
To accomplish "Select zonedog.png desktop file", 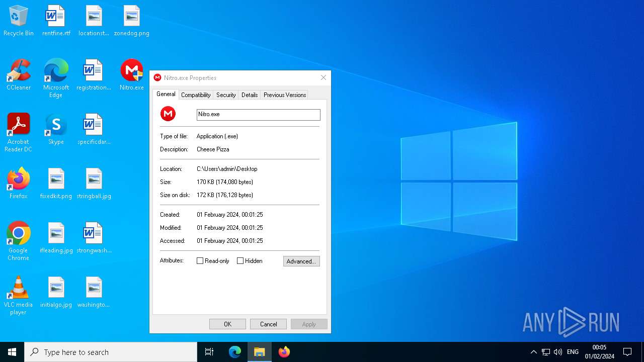I will 131,21.
